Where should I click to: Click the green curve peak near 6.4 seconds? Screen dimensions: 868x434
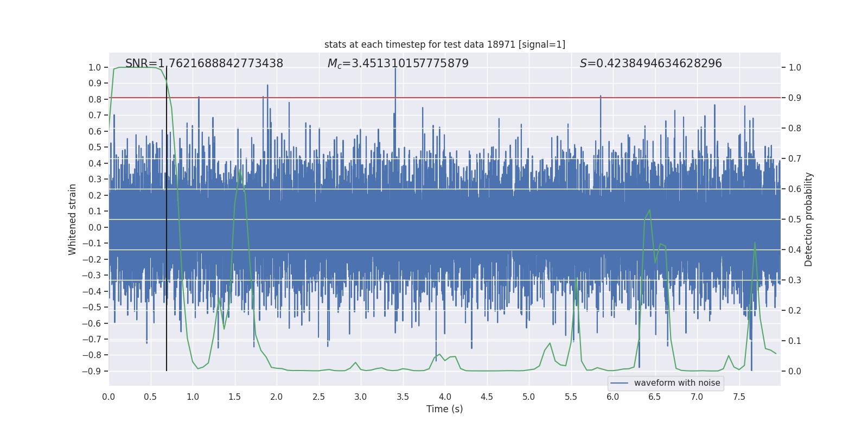point(649,210)
